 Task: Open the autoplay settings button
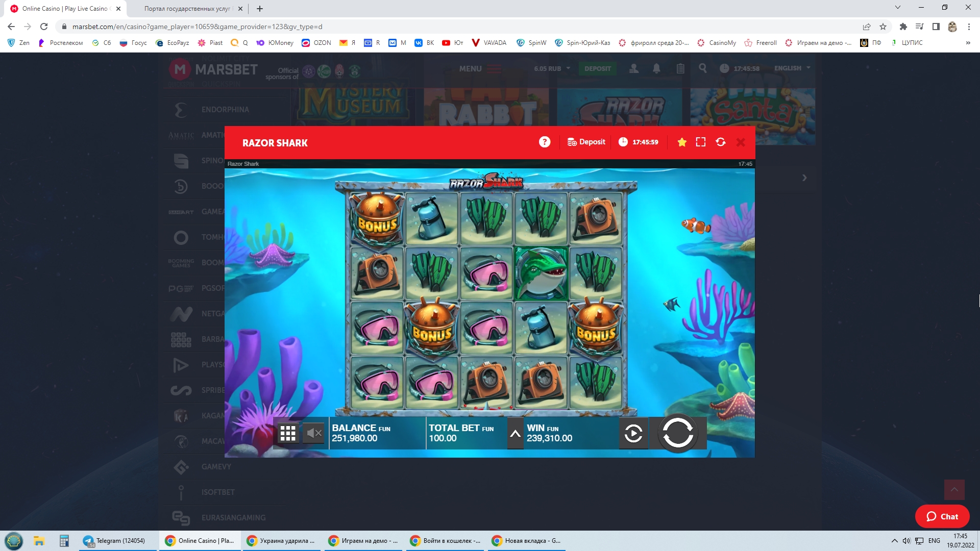point(633,434)
